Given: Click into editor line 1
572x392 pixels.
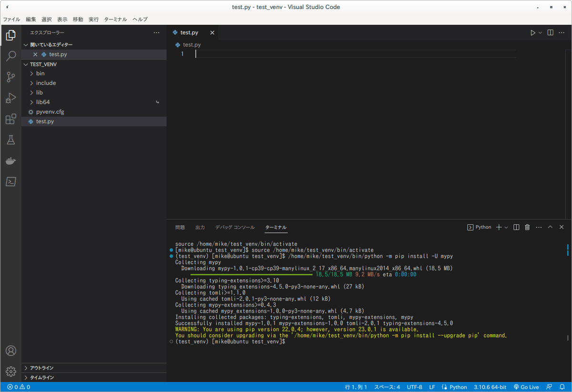Looking at the screenshot, I should 356,54.
